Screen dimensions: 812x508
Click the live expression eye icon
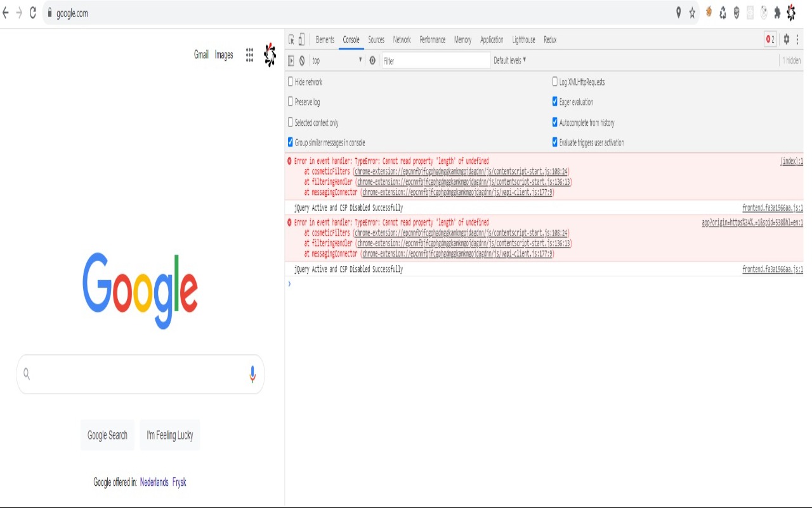tap(372, 61)
